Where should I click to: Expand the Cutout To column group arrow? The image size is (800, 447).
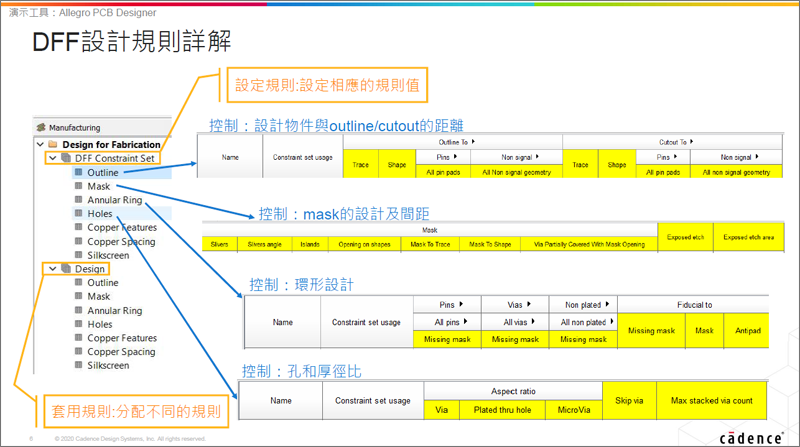pos(691,142)
